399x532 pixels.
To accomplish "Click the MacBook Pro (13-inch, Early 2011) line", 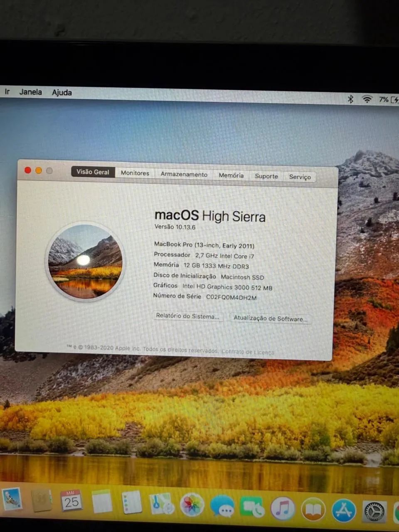I will (x=204, y=245).
